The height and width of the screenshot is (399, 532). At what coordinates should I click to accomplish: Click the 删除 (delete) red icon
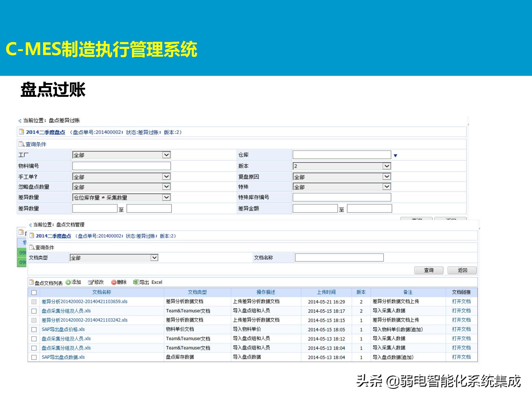pyautogui.click(x=114, y=282)
